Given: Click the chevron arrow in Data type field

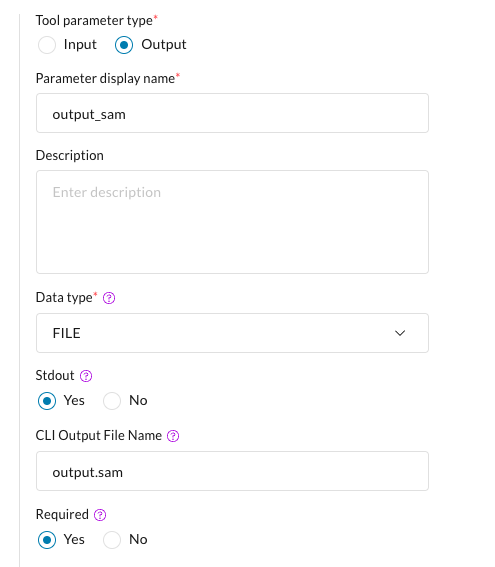Looking at the screenshot, I should tap(400, 333).
